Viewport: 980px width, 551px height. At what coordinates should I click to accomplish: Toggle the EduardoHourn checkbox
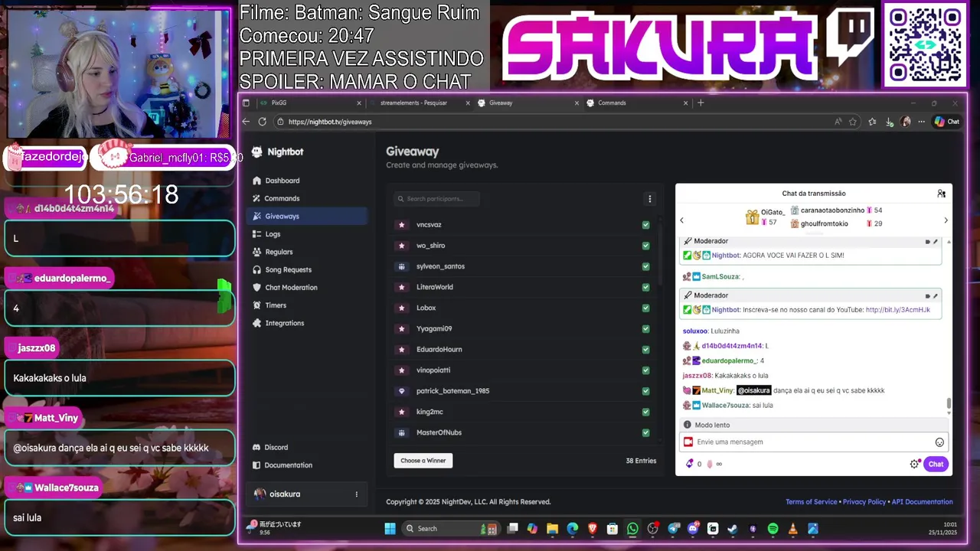645,350
